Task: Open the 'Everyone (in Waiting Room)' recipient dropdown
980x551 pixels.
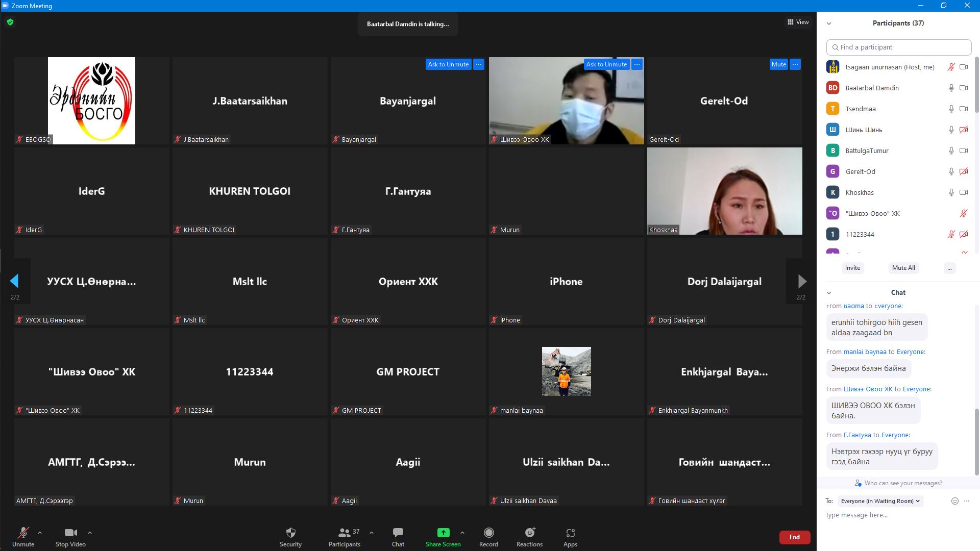Action: [880, 501]
